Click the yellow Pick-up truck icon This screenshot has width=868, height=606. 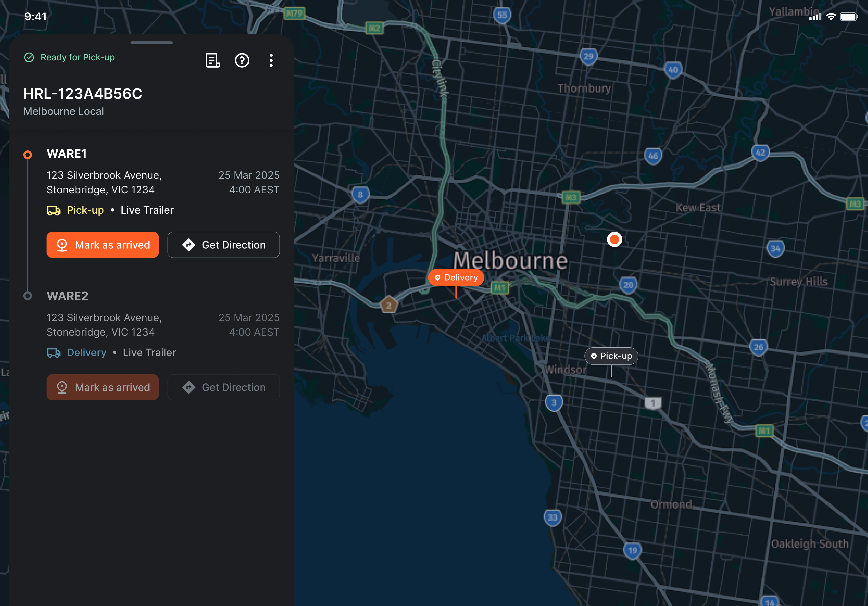pos(54,210)
